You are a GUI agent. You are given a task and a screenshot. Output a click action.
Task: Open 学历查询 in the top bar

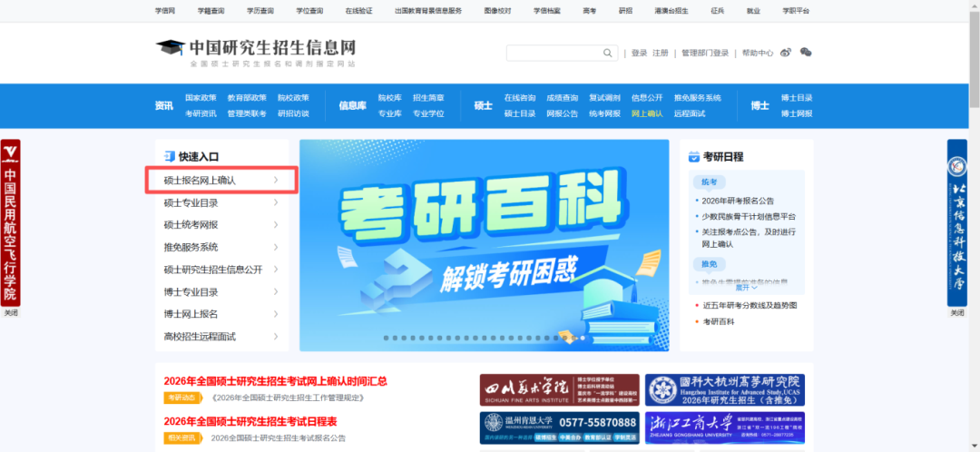260,11
